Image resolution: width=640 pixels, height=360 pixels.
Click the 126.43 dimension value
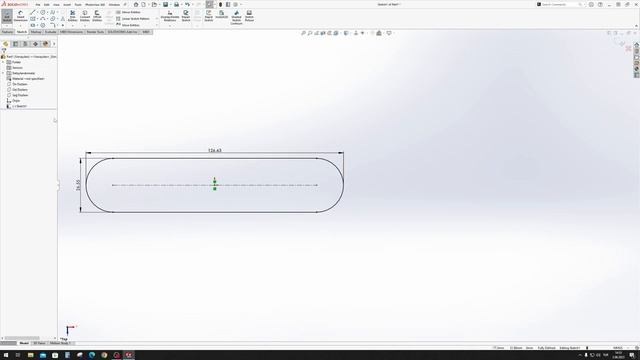coord(215,150)
